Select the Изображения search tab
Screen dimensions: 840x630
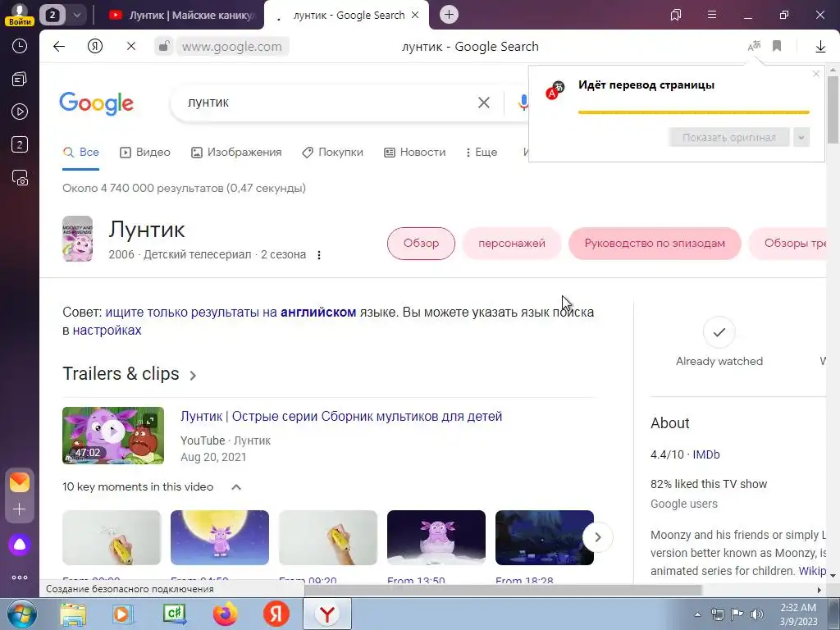point(236,152)
